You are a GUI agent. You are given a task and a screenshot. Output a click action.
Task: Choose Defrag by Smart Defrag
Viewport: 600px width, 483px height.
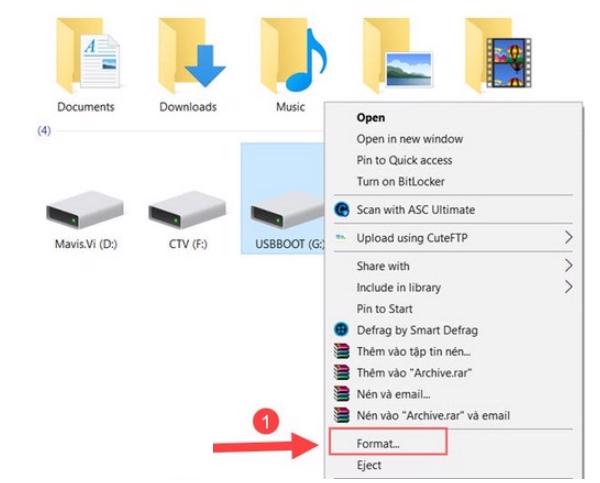pos(417,330)
